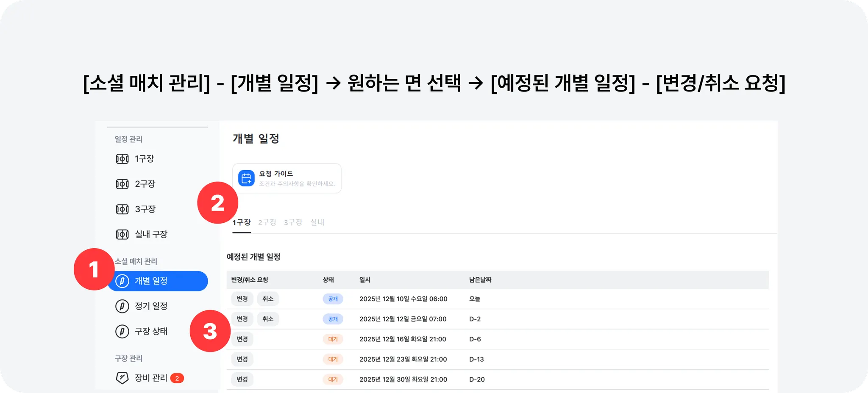Image resolution: width=868 pixels, height=393 pixels.
Task: Click 변경 for the December 10 schedule
Action: (242, 299)
